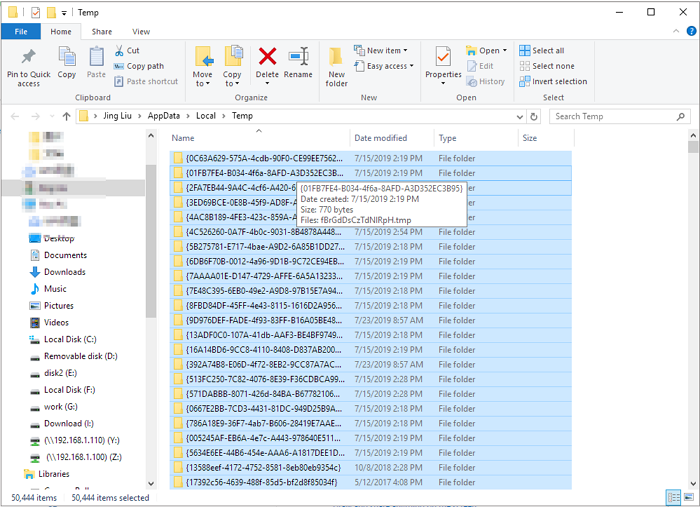This screenshot has width=700, height=507.
Task: Open the Easy access dropdown
Action: (386, 66)
